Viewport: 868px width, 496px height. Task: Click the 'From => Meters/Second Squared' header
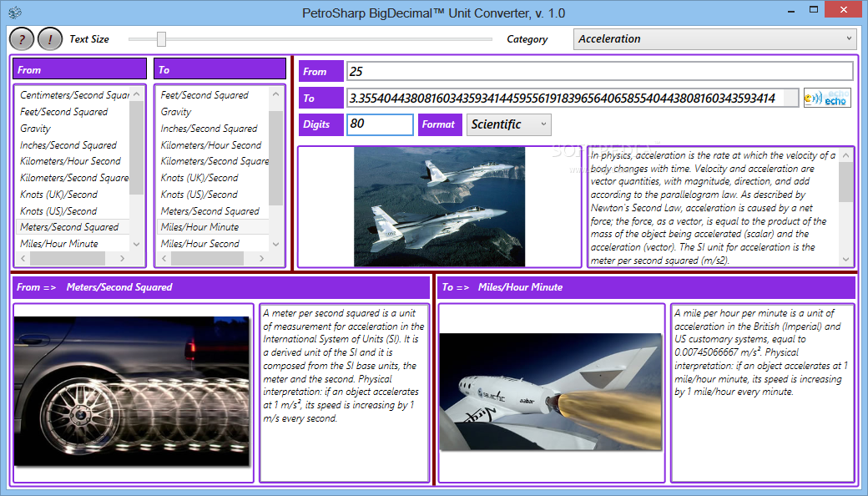point(221,287)
